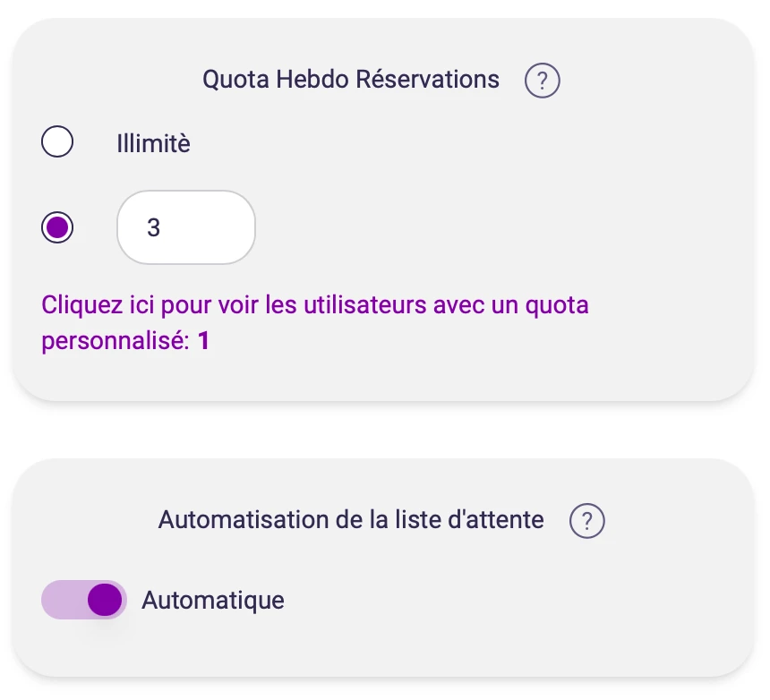Screen dimensions: 770x700
Task: Select the numeric quota radio button
Action: pyautogui.click(x=57, y=227)
